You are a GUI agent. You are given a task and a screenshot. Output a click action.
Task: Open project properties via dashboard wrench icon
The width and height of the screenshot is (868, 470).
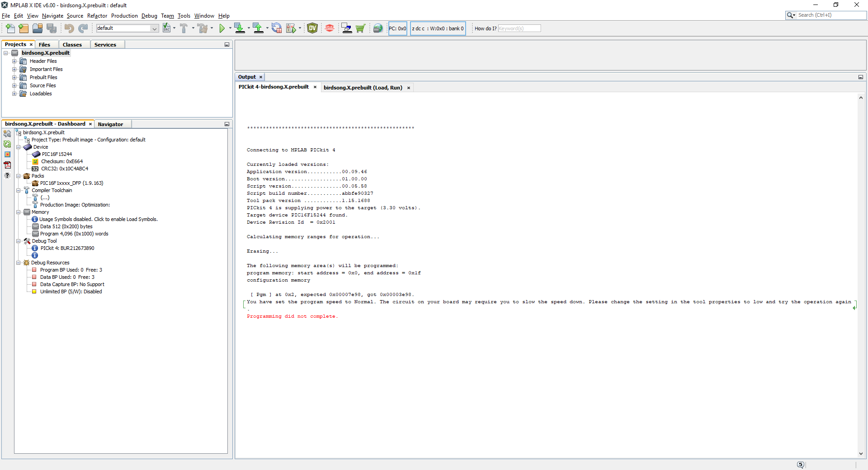click(7, 134)
